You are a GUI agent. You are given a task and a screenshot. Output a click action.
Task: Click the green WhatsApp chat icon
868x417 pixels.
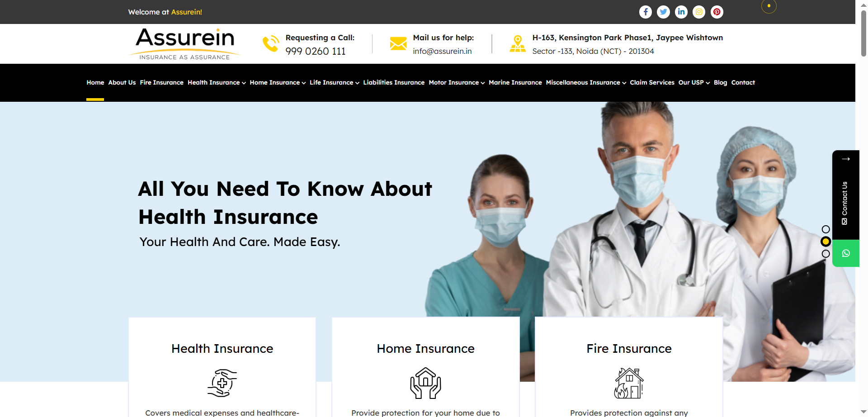(846, 253)
